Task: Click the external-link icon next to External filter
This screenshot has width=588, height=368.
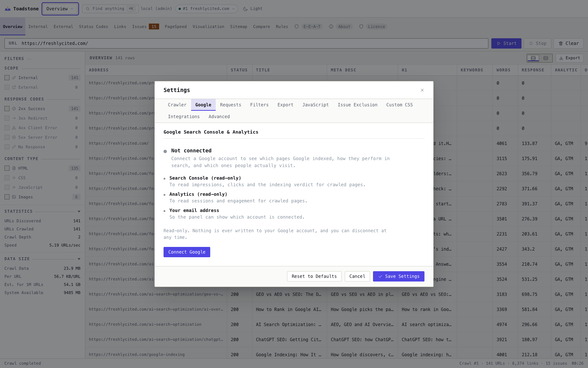Action: (x=14, y=87)
